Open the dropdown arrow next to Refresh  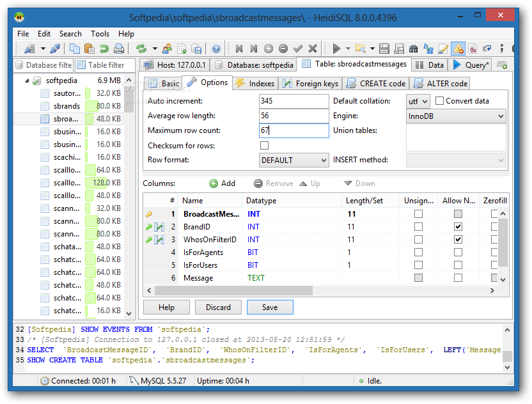point(155,49)
